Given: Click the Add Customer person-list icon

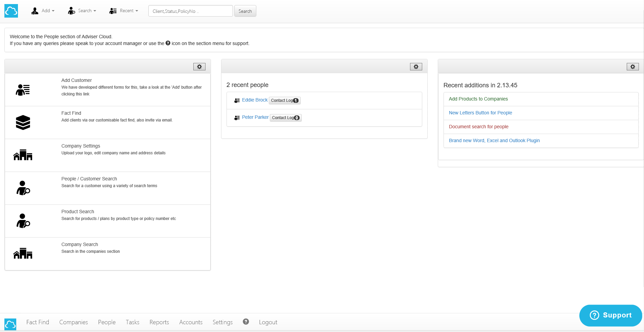Looking at the screenshot, I should [x=23, y=90].
